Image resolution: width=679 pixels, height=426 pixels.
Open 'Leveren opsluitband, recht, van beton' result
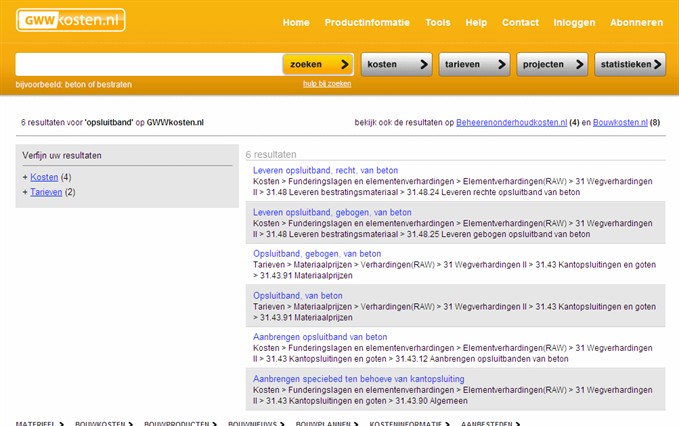tap(325, 170)
